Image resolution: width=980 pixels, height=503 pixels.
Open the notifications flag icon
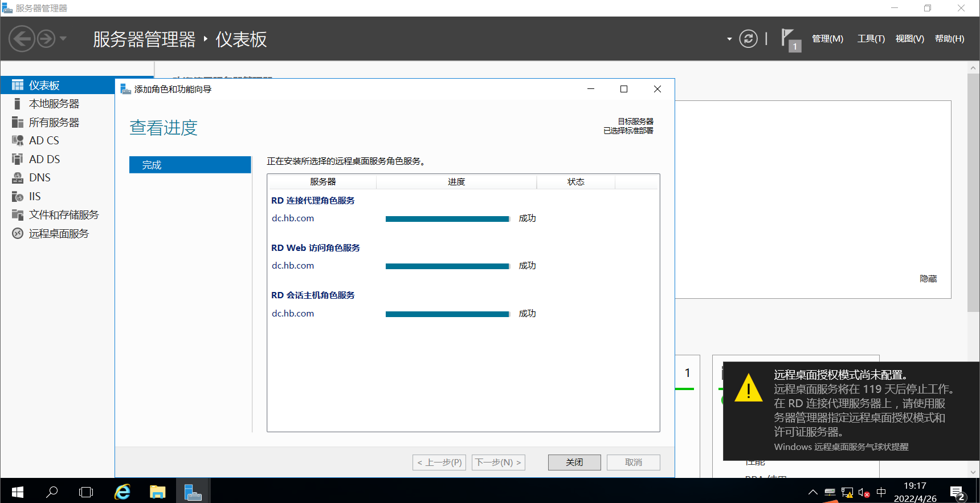click(790, 40)
